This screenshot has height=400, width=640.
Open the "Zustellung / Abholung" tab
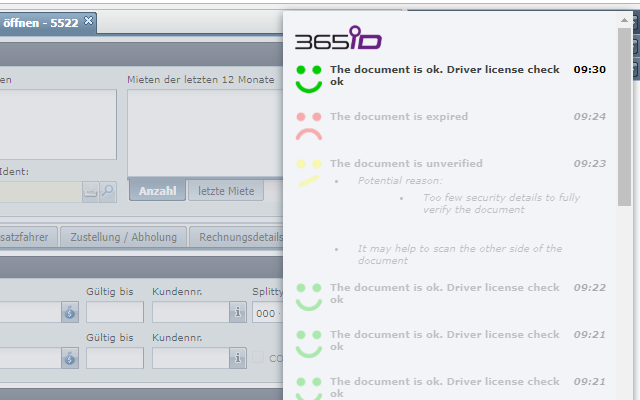[x=123, y=237]
